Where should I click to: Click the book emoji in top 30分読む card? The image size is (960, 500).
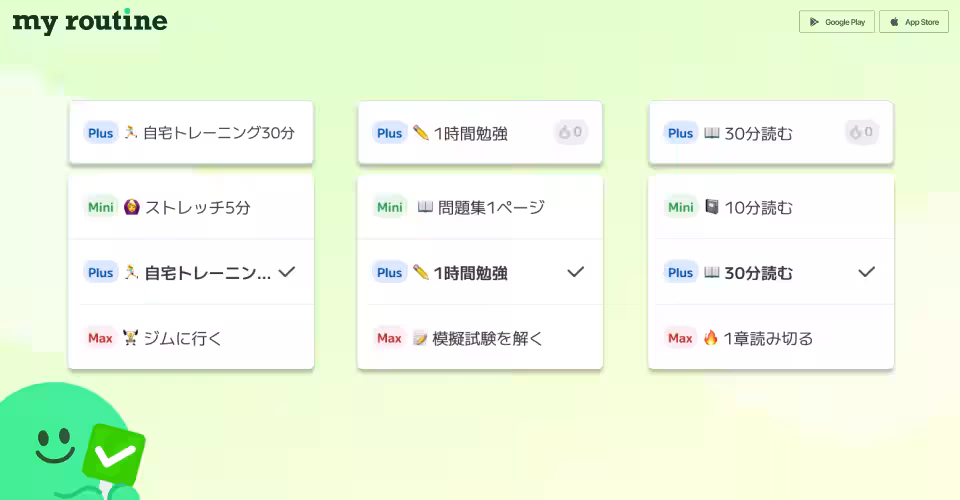[x=711, y=133]
